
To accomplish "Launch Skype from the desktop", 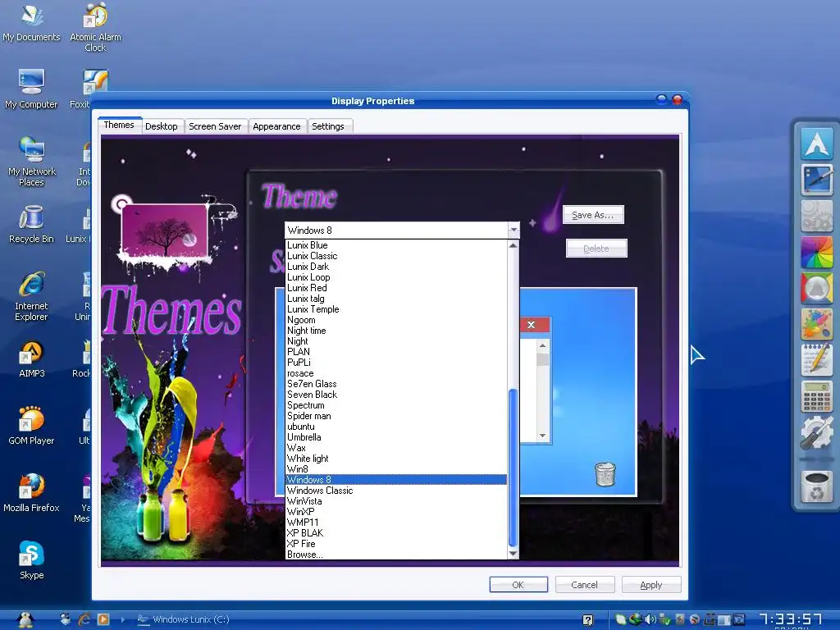I will click(31, 560).
